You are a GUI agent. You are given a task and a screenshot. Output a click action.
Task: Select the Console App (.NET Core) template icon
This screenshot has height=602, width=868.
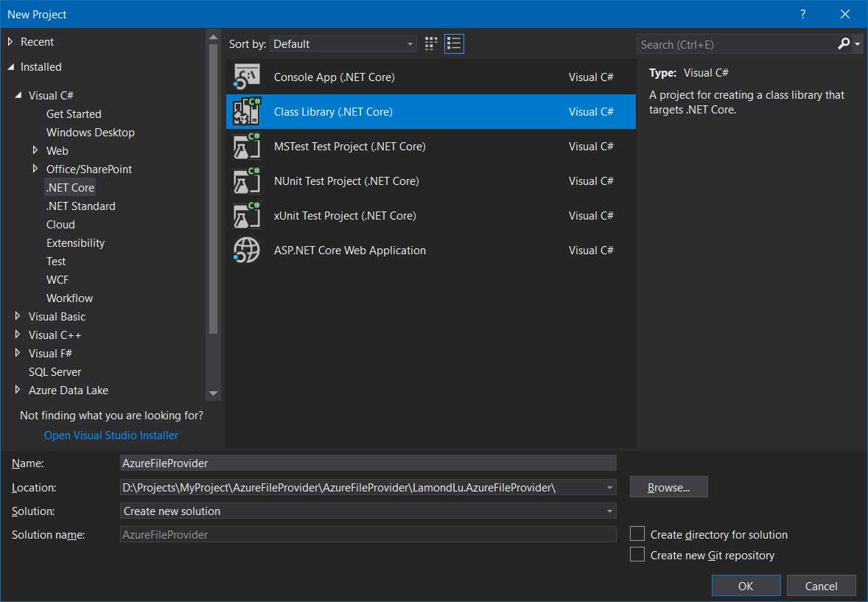246,77
